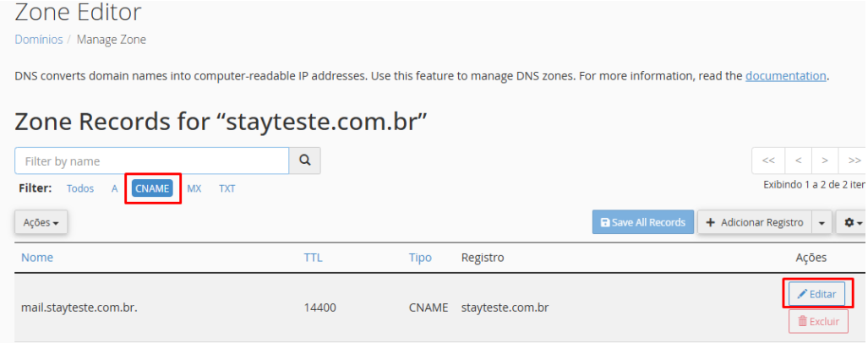Click the magnifying glass search button
Viewport: 868px width, 343px height.
coord(304,161)
